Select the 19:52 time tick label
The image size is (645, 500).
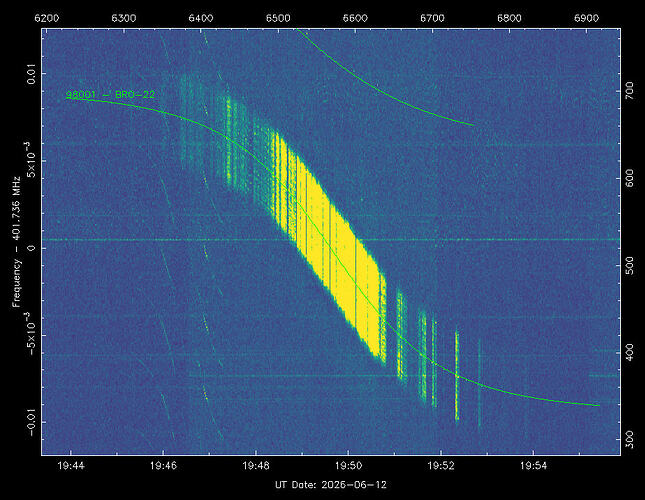pos(441,466)
